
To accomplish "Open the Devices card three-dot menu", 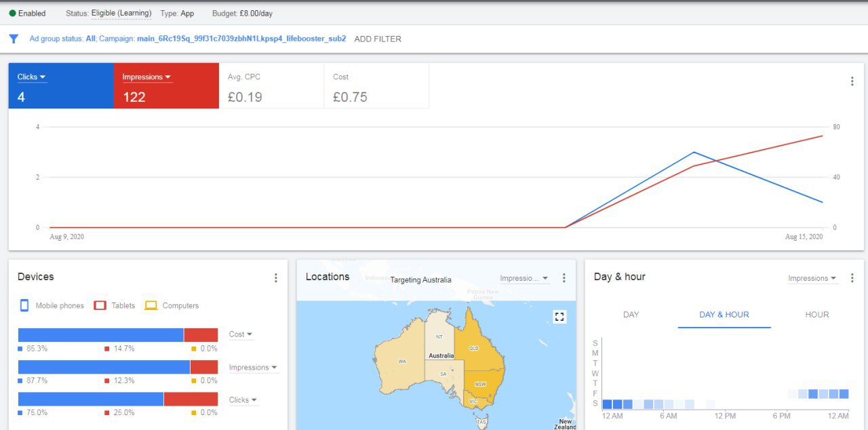I will pos(275,278).
